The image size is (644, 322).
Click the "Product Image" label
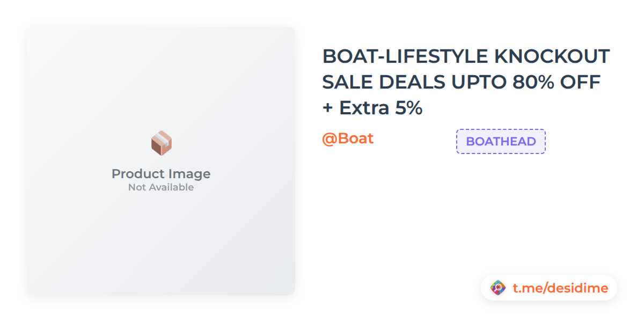[161, 174]
